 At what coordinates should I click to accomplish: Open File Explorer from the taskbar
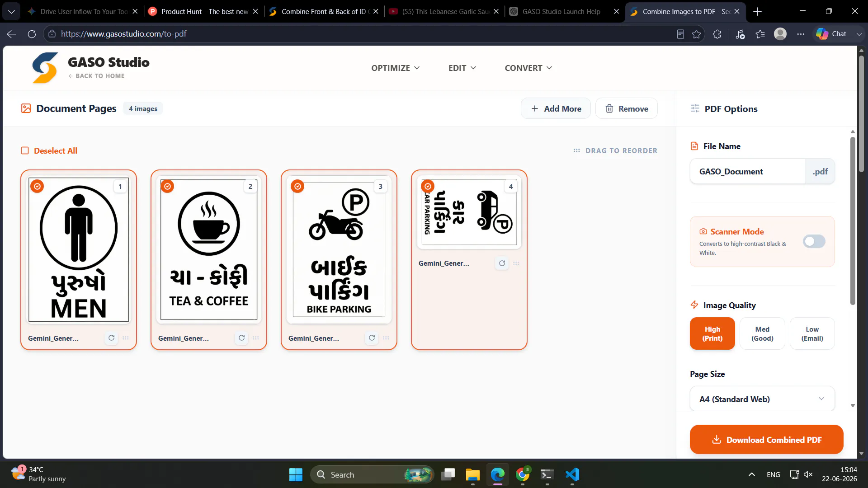pyautogui.click(x=473, y=474)
